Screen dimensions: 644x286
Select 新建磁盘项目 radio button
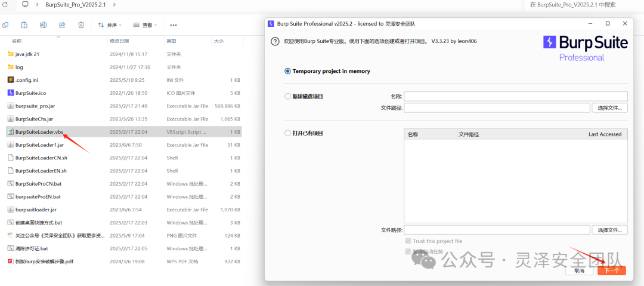(287, 97)
